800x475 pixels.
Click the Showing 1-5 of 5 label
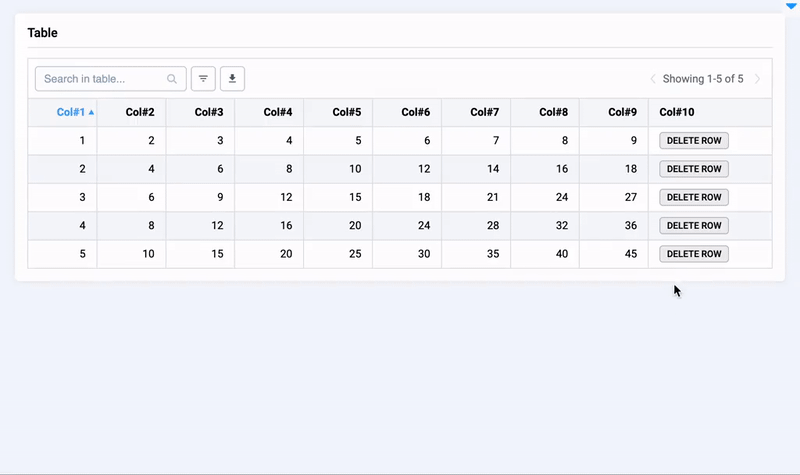coord(703,79)
